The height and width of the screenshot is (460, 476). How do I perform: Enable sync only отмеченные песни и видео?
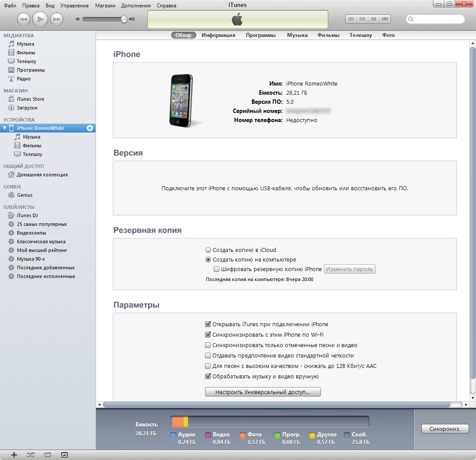[x=208, y=345]
